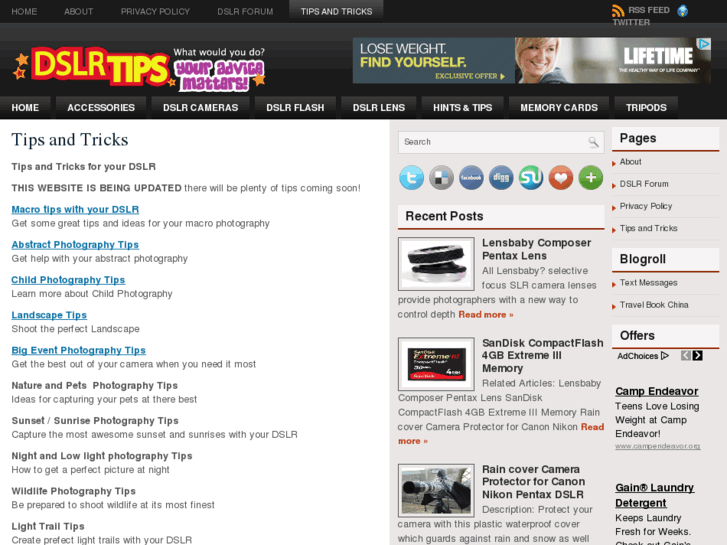This screenshot has height=545, width=727.
Task: Open Big Event Photography Tips link
Action: coord(78,351)
